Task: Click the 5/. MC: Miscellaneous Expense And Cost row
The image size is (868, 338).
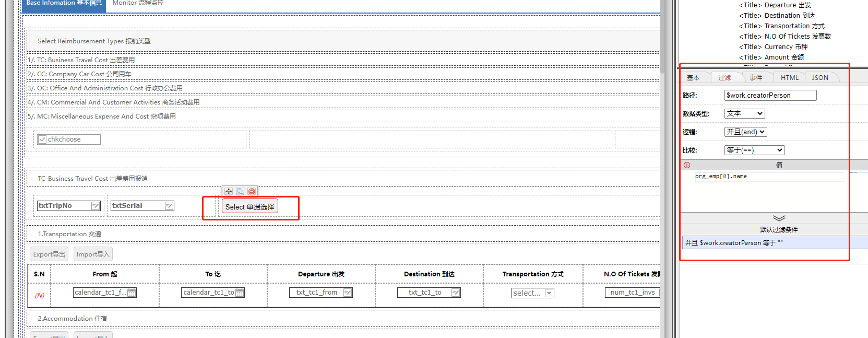Action: [343, 116]
